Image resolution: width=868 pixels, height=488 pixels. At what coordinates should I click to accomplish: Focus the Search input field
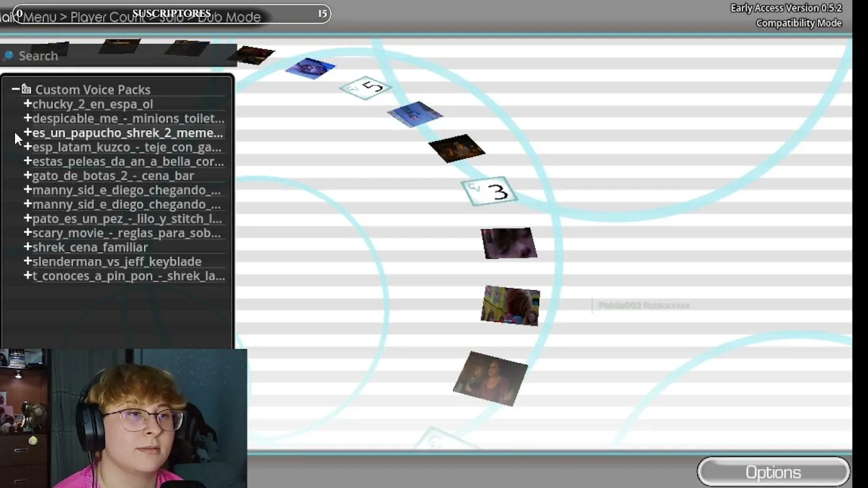[119, 56]
